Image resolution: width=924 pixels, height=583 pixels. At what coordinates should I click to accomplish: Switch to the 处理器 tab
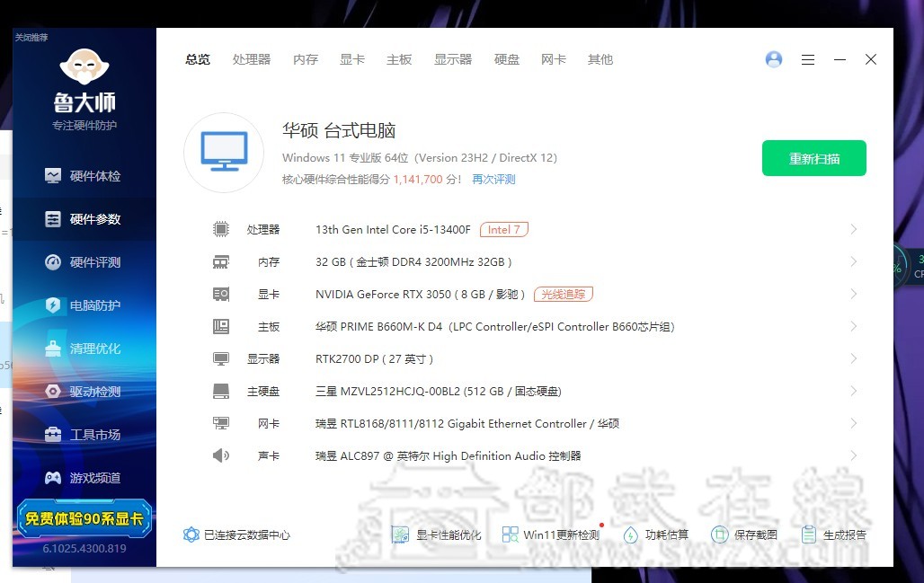252,59
